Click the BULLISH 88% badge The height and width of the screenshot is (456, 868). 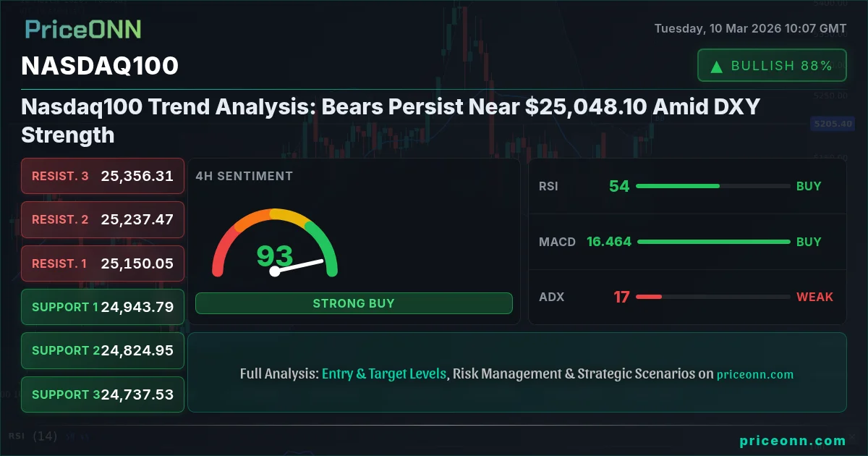[772, 66]
